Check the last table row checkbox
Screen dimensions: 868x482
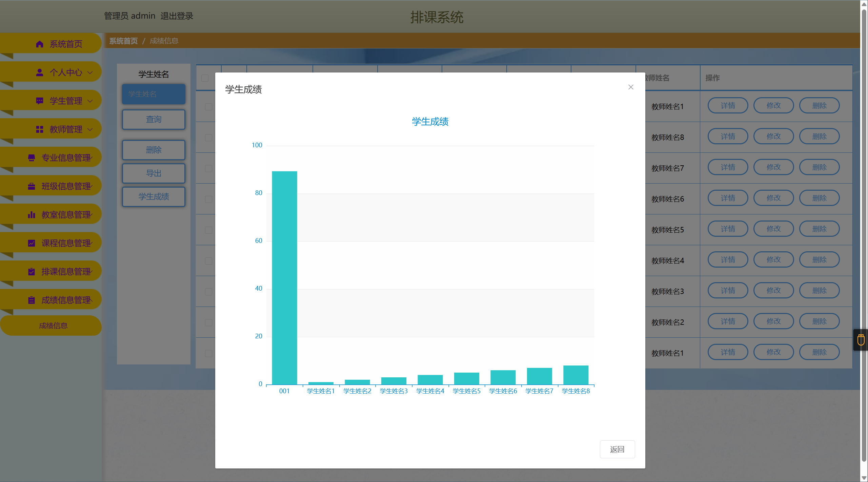(208, 353)
